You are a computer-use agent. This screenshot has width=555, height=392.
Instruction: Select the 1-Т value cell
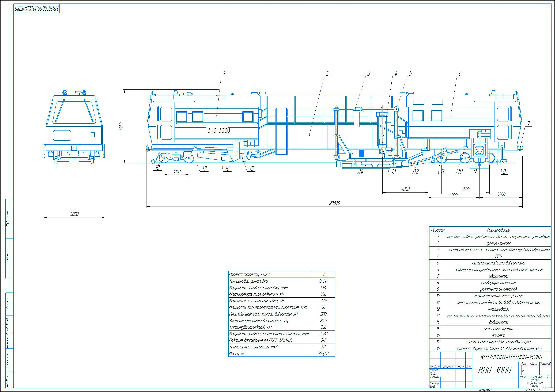click(323, 340)
